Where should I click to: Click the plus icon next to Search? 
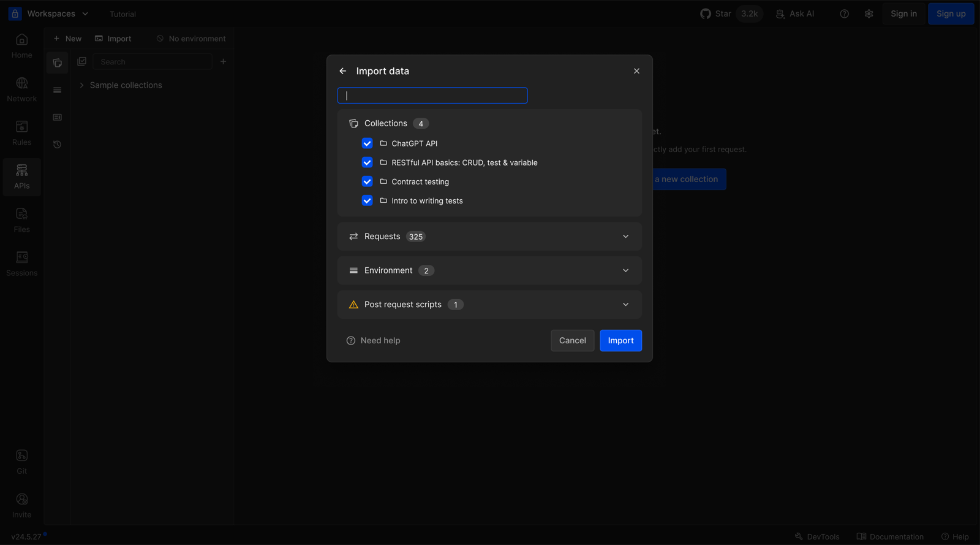point(223,61)
